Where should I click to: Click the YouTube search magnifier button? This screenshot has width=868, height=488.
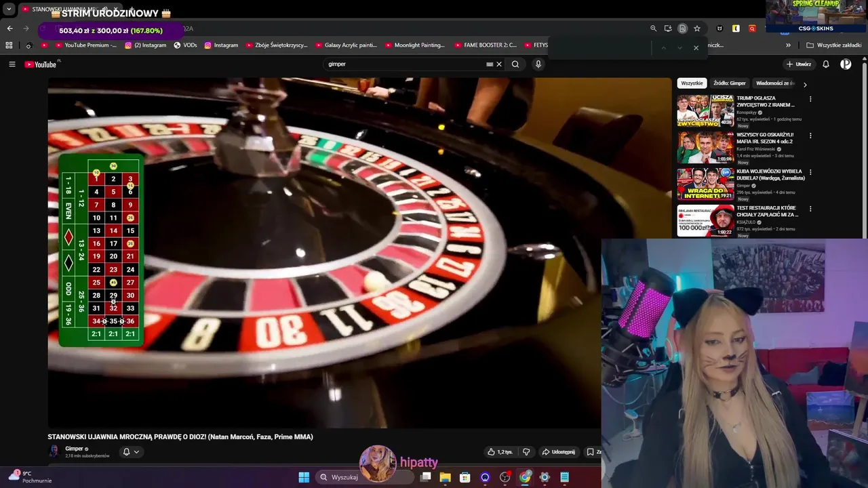click(x=515, y=64)
